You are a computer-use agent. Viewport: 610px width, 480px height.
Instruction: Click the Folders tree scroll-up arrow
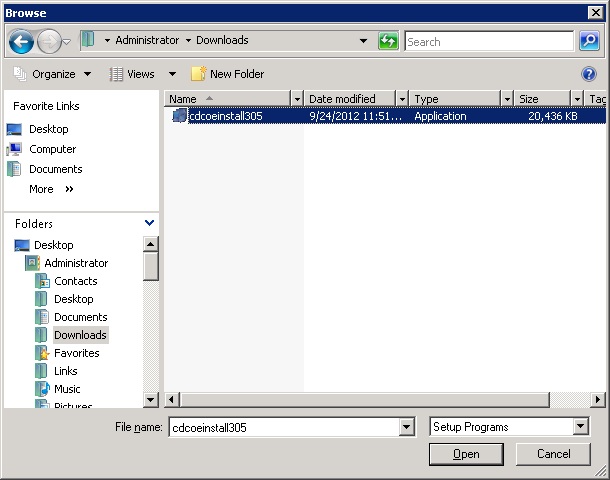pos(151,244)
